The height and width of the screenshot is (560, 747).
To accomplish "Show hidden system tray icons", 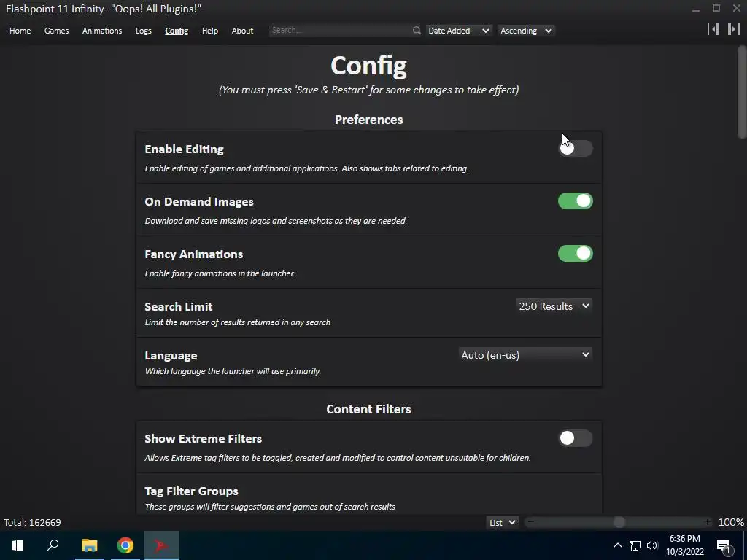I will (617, 545).
